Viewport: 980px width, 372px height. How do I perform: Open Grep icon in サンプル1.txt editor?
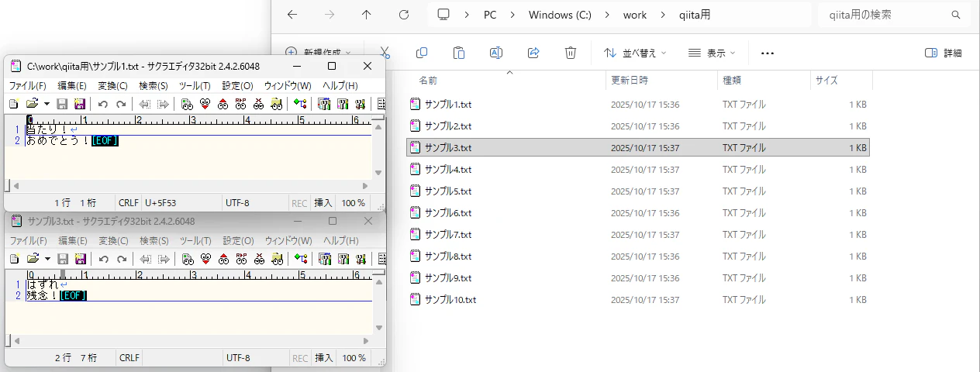276,104
